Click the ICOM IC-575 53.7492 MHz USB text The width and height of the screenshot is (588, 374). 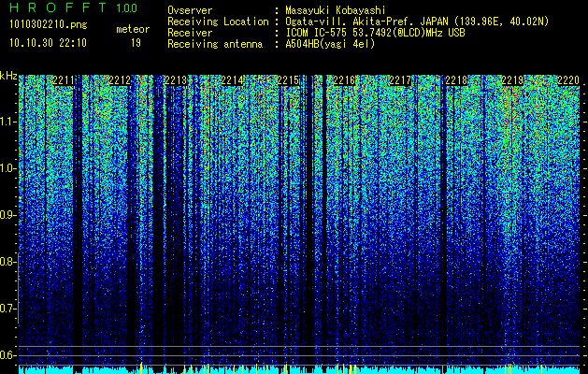click(375, 33)
